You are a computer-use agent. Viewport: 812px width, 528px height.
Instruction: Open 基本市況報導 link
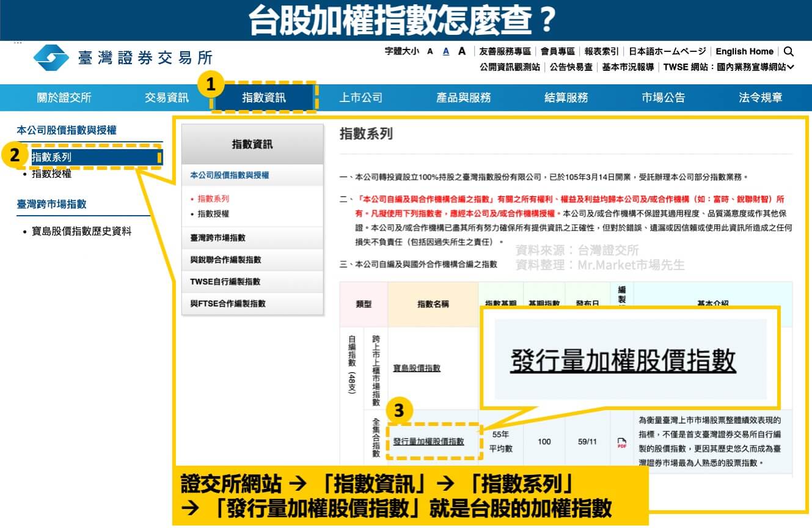pyautogui.click(x=627, y=67)
